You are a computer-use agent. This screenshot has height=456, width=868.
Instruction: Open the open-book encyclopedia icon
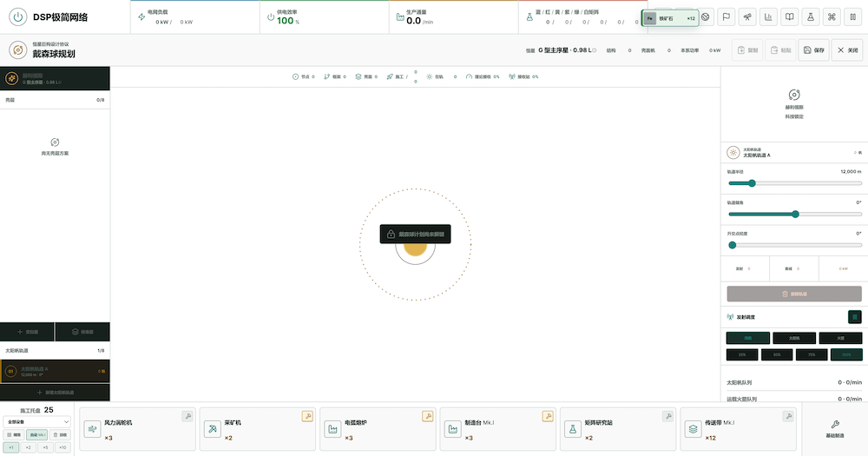(789, 17)
